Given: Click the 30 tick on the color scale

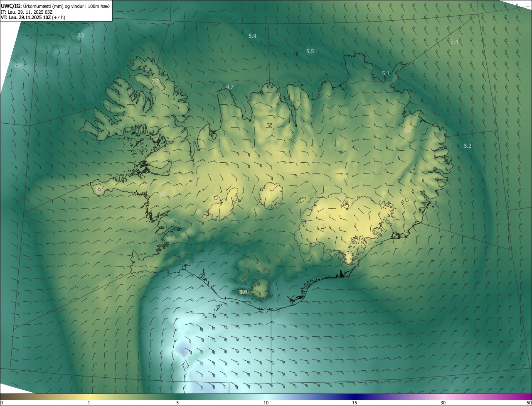Looking at the screenshot, I should (x=443, y=403).
